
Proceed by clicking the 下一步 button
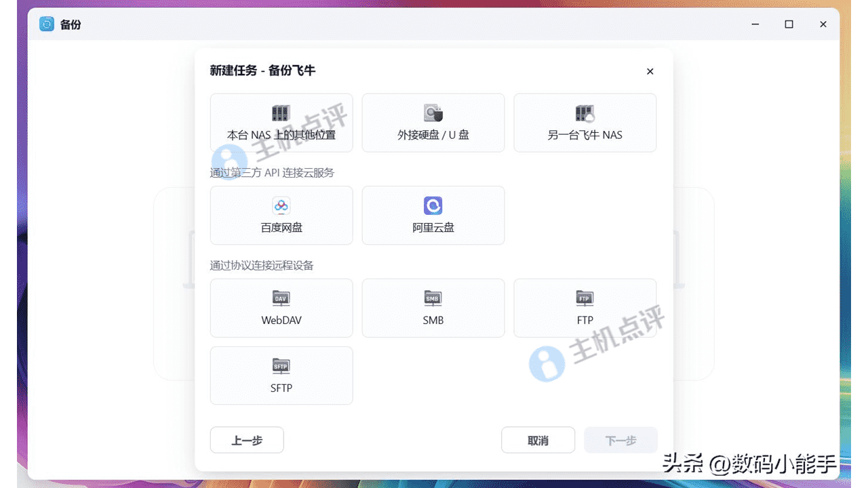(620, 440)
